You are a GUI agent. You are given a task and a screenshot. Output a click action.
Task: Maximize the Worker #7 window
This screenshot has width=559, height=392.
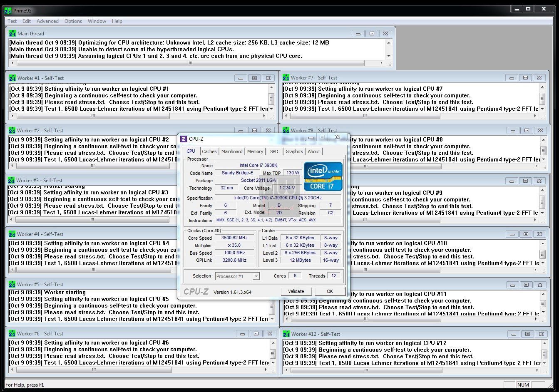(525, 77)
